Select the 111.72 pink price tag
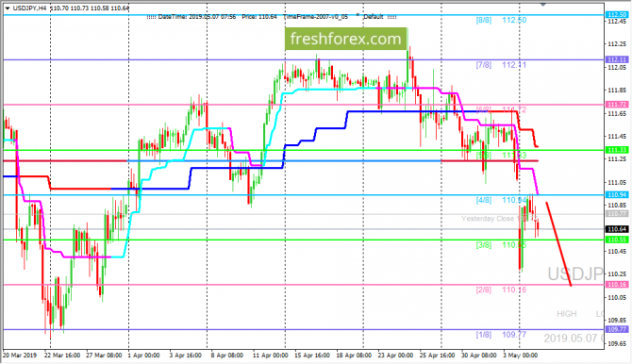This screenshot has height=364, width=632. pos(617,105)
